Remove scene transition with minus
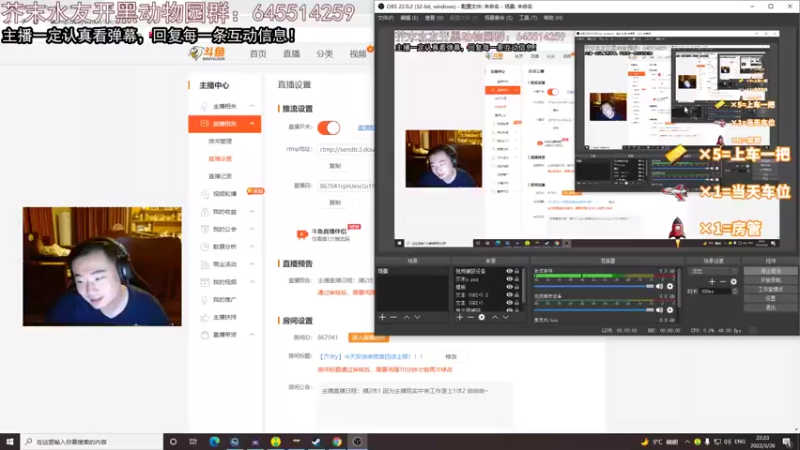 click(x=722, y=282)
